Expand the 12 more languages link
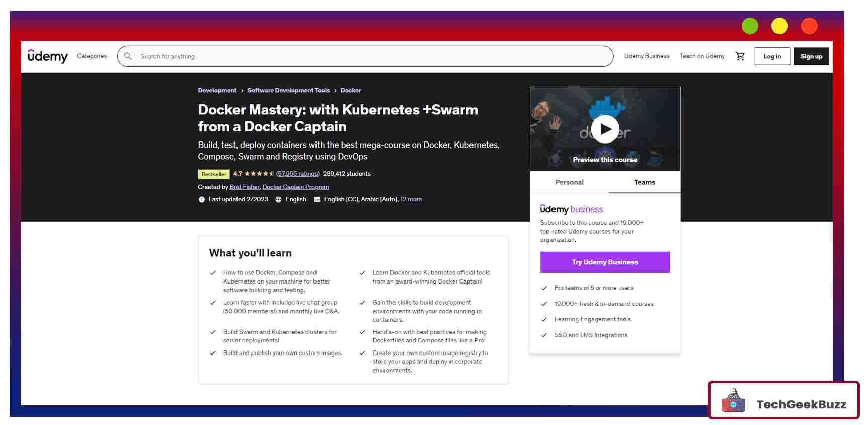The width and height of the screenshot is (868, 425). 411,200
